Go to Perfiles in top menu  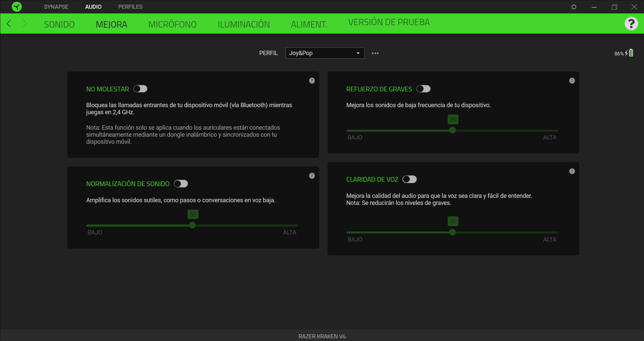(130, 7)
